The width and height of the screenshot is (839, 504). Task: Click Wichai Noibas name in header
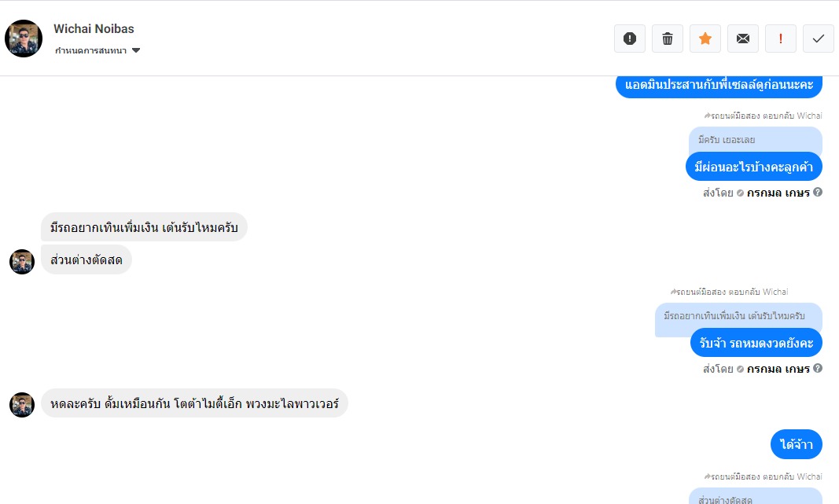tap(94, 29)
